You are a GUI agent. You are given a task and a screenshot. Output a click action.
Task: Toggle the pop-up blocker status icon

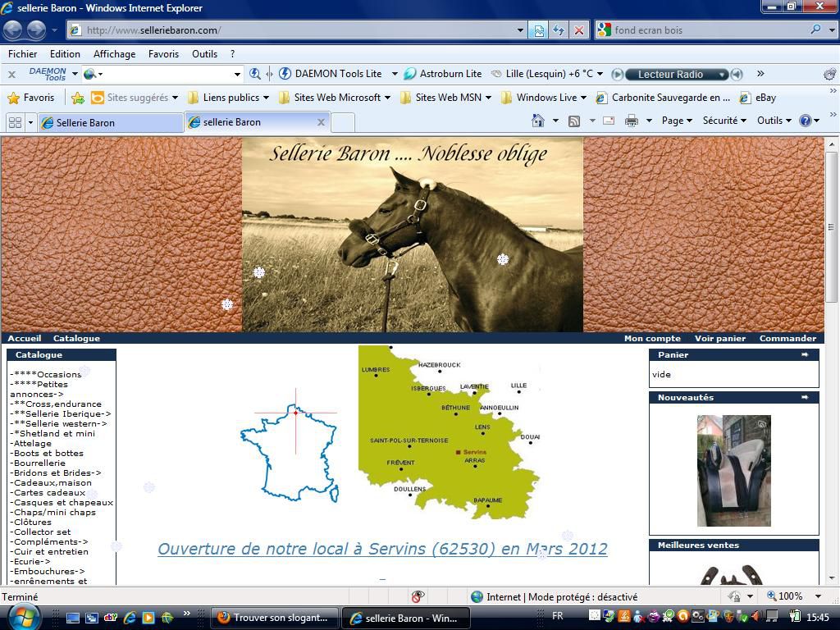[418, 596]
